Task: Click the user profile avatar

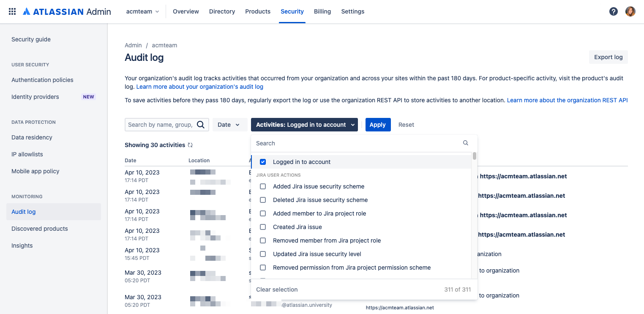Action: pyautogui.click(x=630, y=11)
